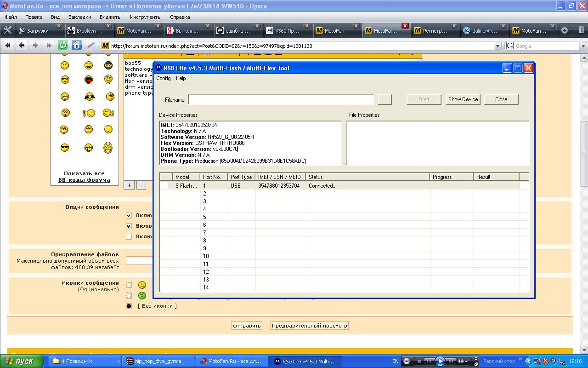The image size is (588, 368).
Task: Click the media player speaker volume icon
Action: [x=461, y=361]
